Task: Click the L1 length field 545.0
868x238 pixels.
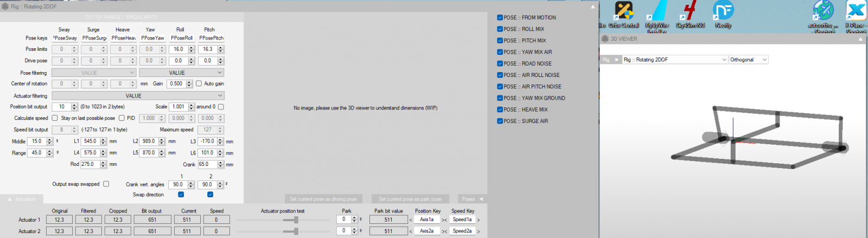Action: [x=90, y=141]
